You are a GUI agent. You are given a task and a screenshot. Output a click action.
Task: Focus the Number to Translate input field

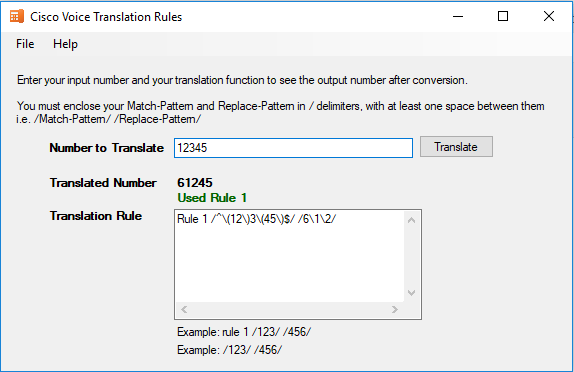coord(293,148)
